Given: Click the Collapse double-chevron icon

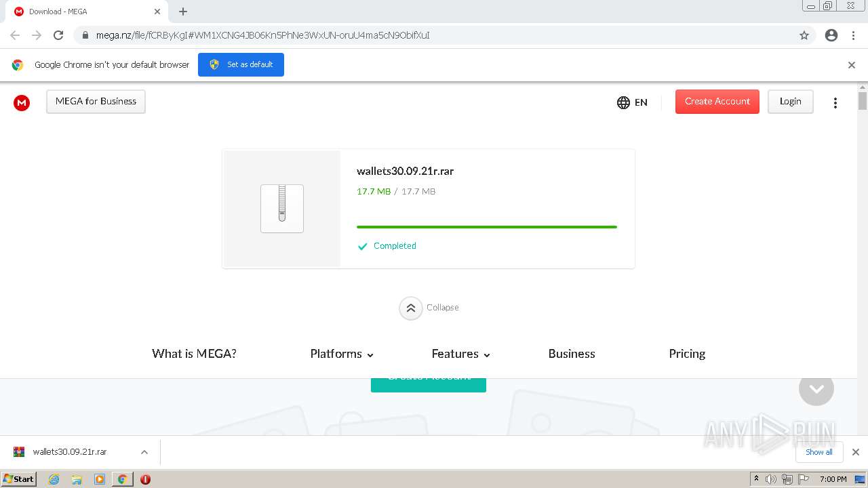Looking at the screenshot, I should 410,308.
